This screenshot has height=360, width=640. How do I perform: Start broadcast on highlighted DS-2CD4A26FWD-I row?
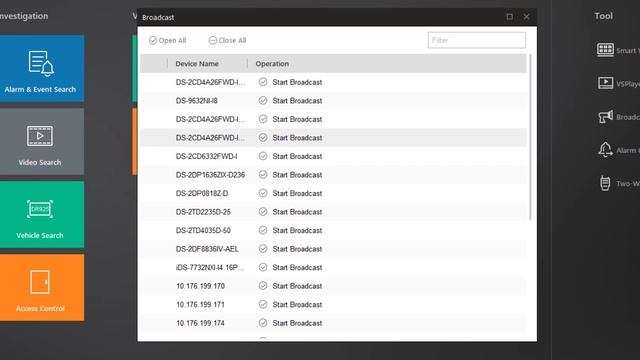(290, 138)
